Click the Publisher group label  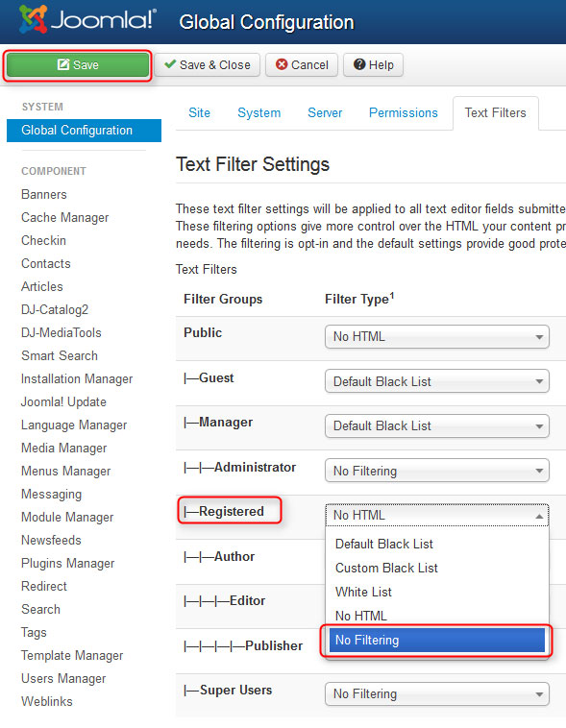243,645
